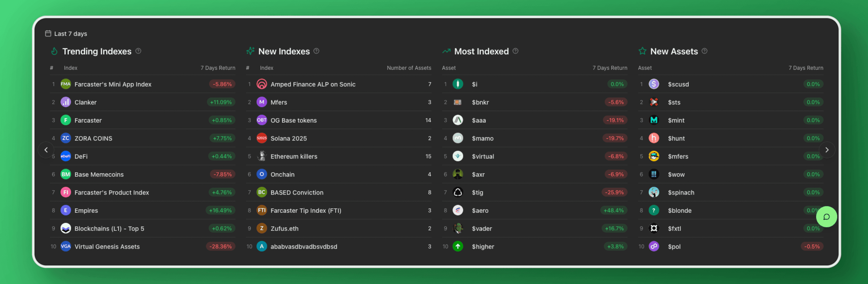Click the $blonde question mark icon
This screenshot has height=284, width=868.
(654, 210)
